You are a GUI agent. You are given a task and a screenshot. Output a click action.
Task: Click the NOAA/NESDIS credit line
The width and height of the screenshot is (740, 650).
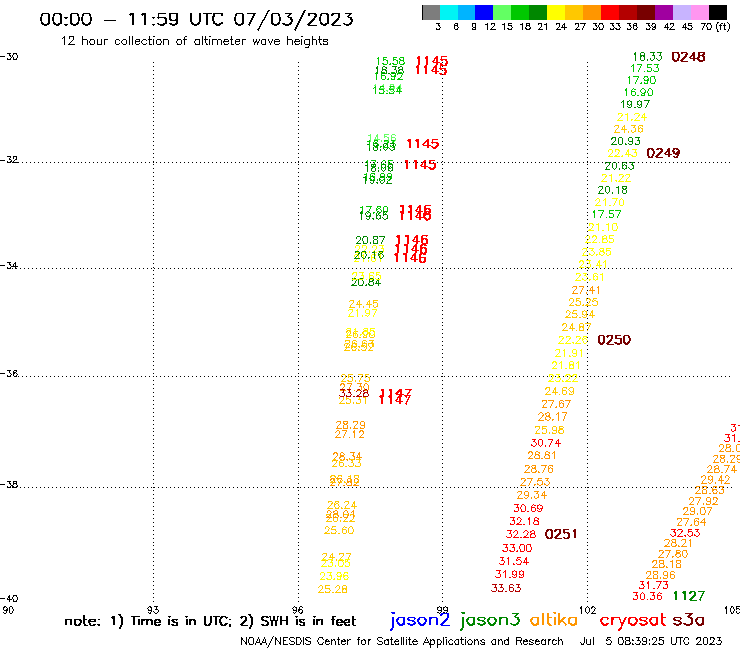402,642
